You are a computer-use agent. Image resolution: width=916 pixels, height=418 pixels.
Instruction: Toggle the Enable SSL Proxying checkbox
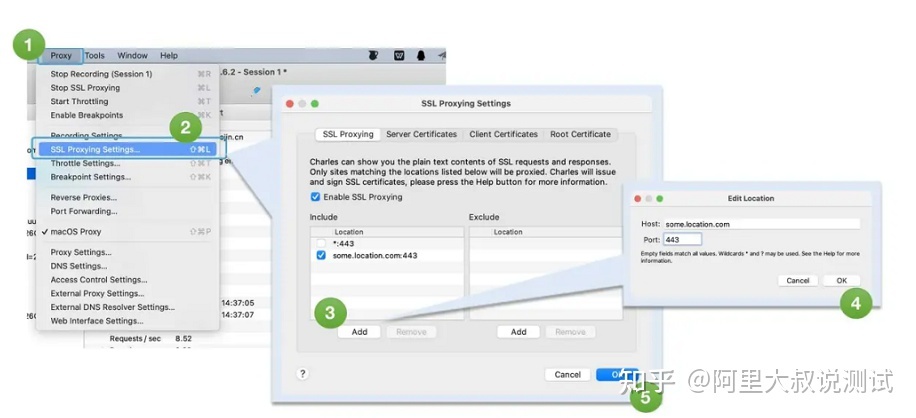click(316, 197)
